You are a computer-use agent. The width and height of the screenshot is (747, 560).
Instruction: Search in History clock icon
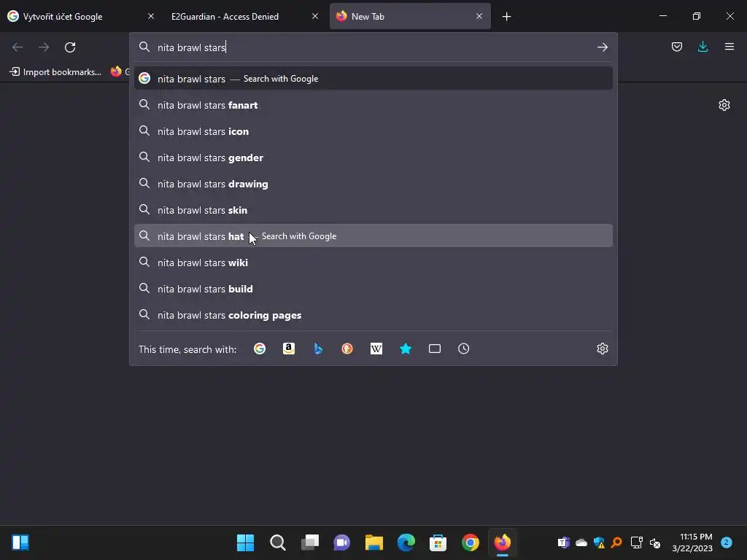[x=463, y=349]
